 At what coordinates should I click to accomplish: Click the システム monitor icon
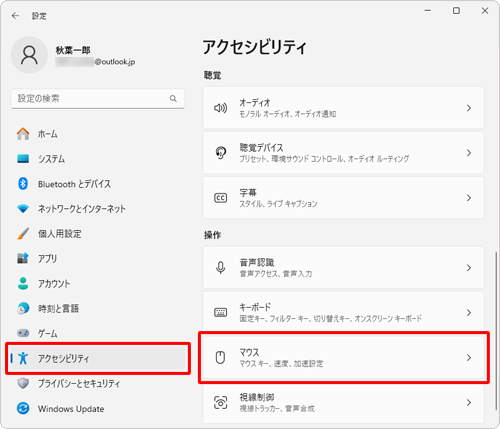23,159
